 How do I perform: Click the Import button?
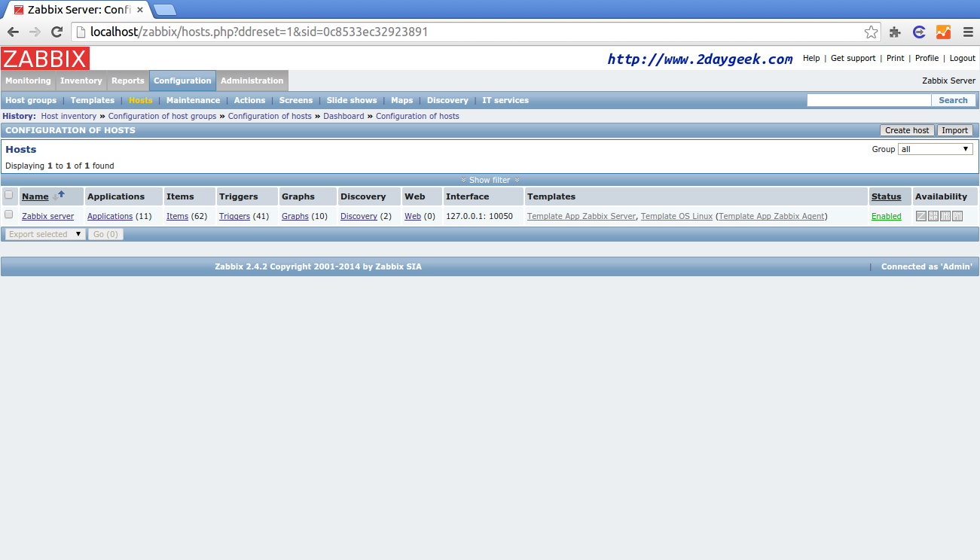click(955, 130)
